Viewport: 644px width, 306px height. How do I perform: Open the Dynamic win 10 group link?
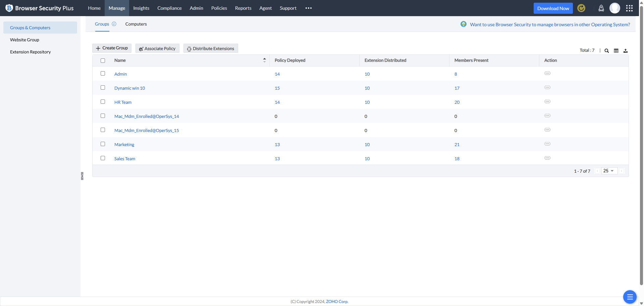point(129,88)
